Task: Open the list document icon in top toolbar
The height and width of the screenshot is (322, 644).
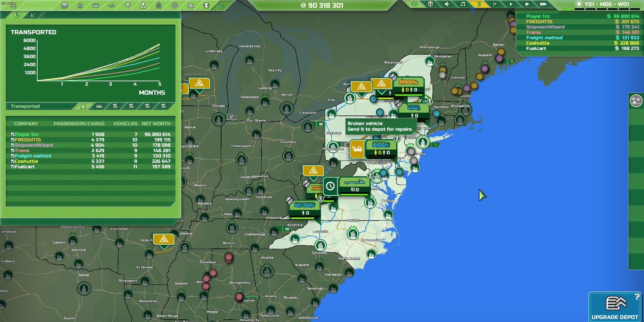Action: [80, 5]
